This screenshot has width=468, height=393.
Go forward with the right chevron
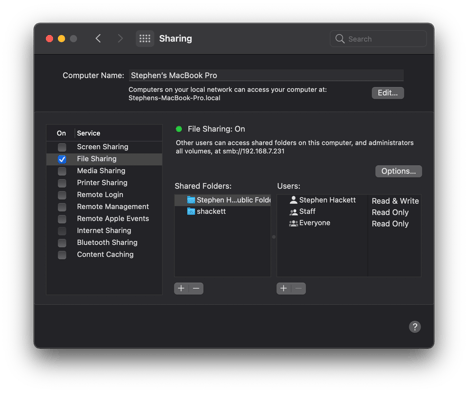pos(120,39)
